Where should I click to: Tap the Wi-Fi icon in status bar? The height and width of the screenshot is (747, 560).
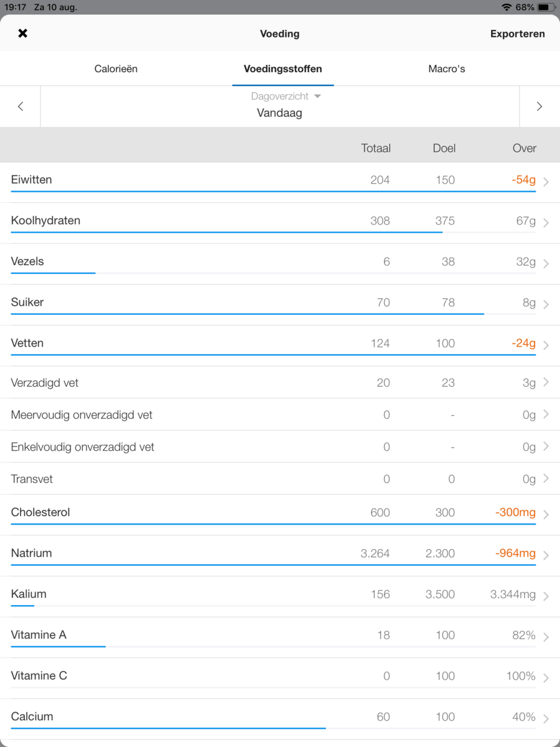coord(506,7)
